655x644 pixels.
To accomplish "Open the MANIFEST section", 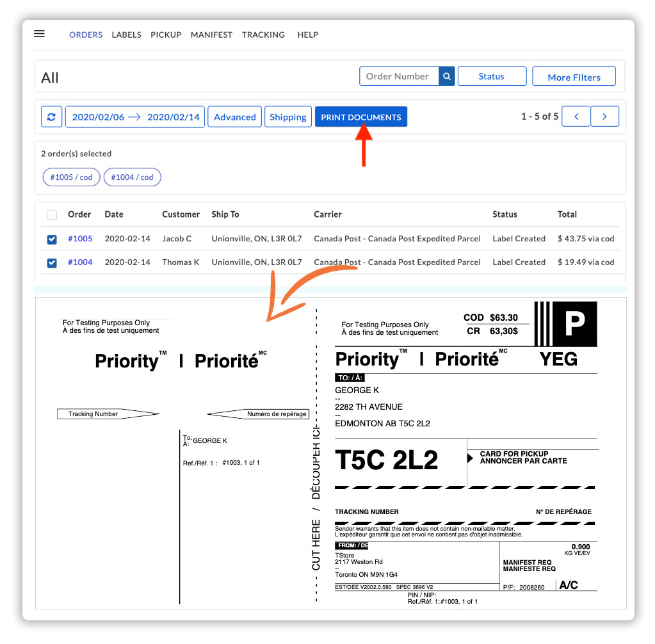I will pos(211,35).
